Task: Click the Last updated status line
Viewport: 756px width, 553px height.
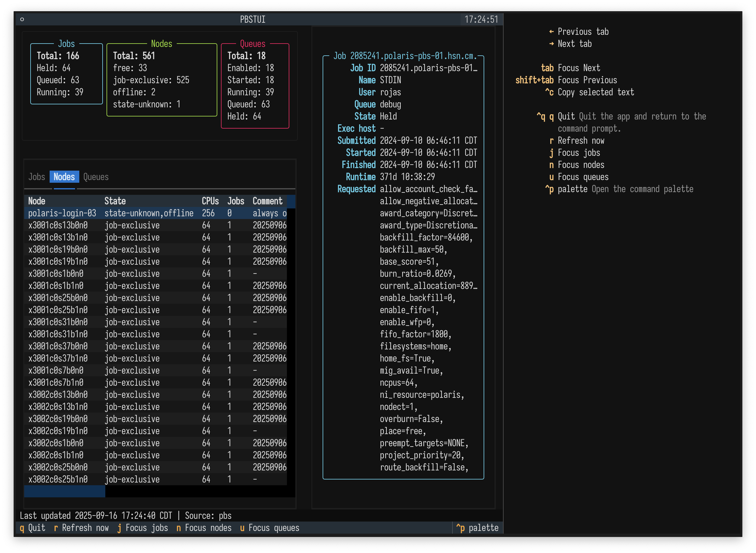Action: (126, 515)
